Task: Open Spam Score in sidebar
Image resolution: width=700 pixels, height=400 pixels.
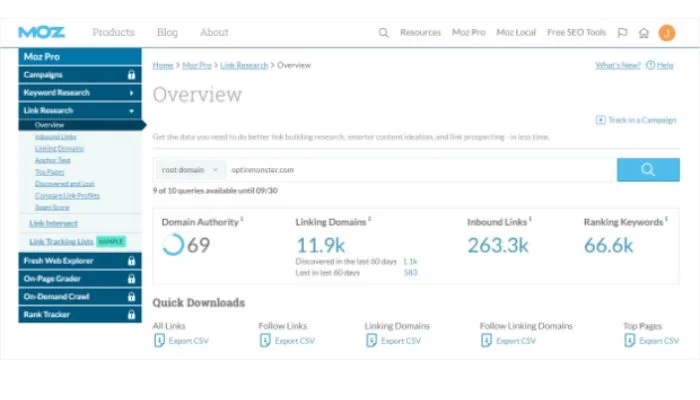Action: [x=52, y=207]
